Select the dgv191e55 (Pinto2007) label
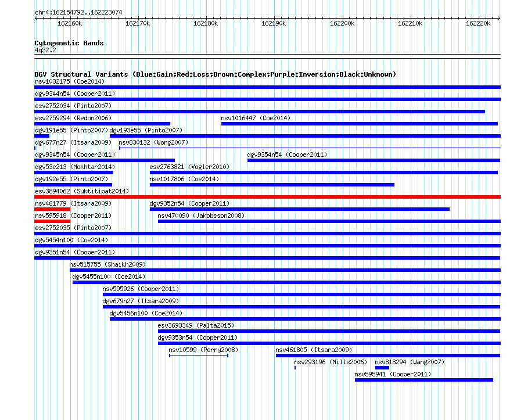The width and height of the screenshot is (517, 420). pos(71,130)
